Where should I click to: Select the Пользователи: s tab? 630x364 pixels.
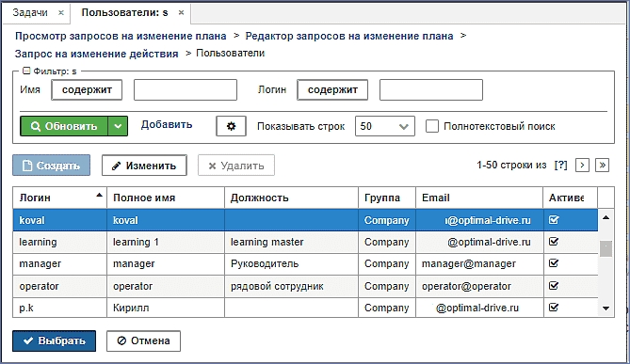tap(124, 13)
